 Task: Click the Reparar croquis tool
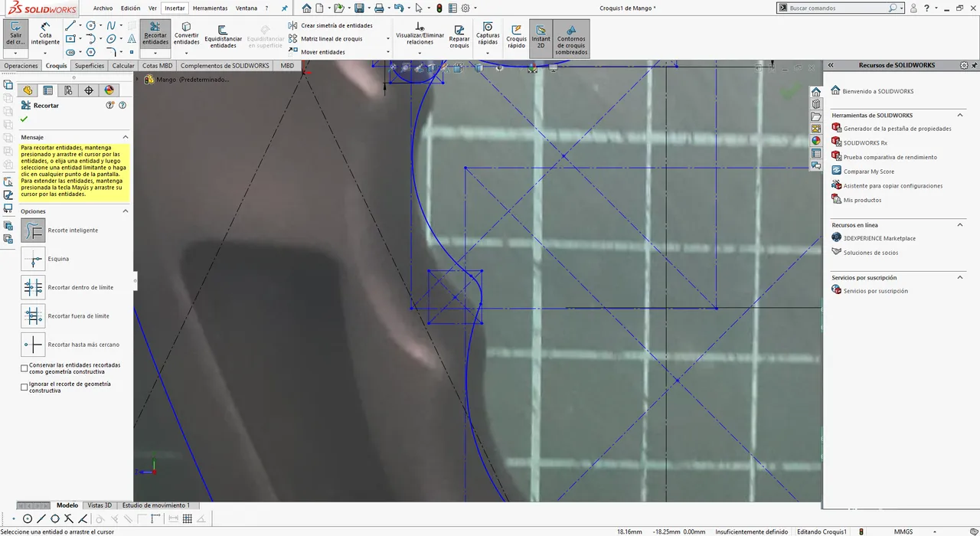[x=459, y=36]
